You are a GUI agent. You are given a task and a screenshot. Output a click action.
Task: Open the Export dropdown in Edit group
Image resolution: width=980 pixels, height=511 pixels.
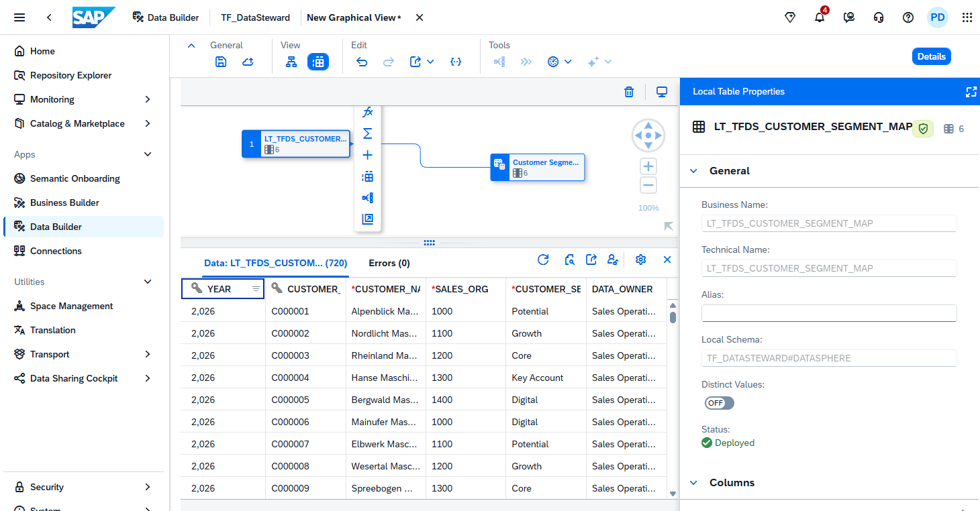tap(422, 62)
